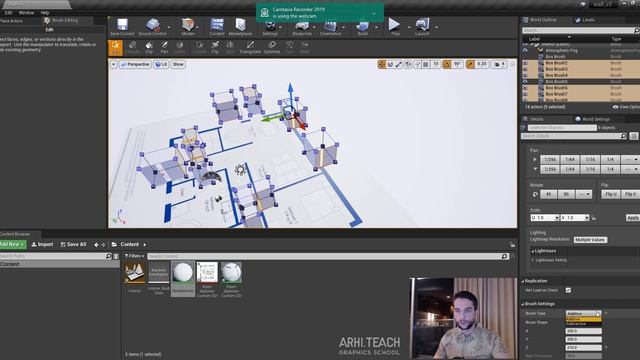The width and height of the screenshot is (640, 360).
Task: Select the scale gizmo mode in viewport
Action: tap(399, 64)
